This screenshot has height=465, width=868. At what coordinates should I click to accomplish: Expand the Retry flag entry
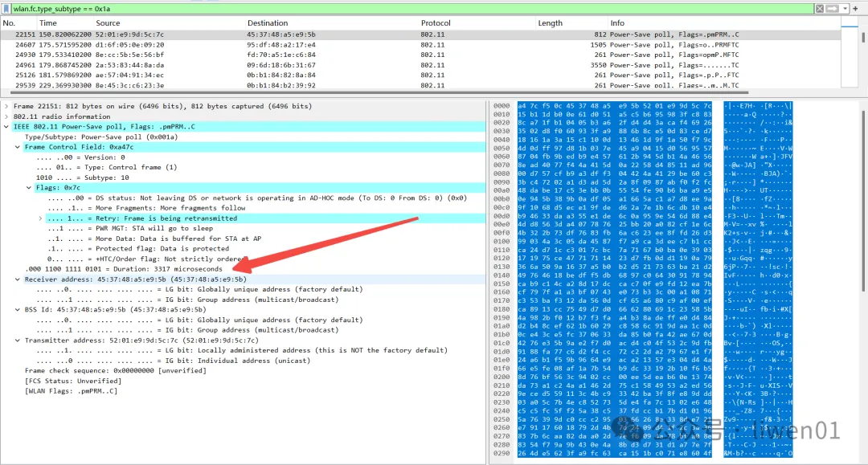[39, 218]
